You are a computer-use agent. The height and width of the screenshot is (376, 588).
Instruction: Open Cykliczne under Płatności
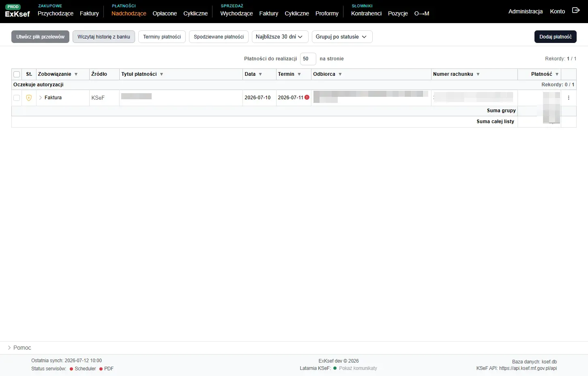tap(195, 13)
